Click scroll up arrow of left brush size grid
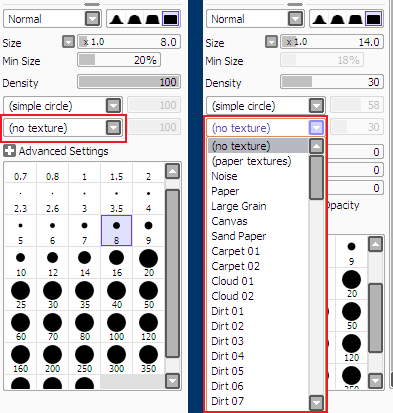Viewport: 393px width, 413px height. [172, 171]
